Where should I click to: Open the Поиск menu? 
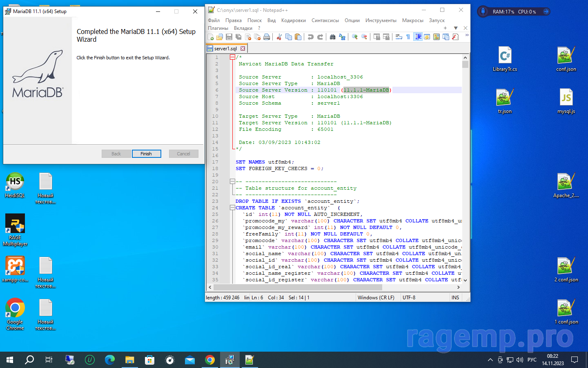pyautogui.click(x=254, y=20)
